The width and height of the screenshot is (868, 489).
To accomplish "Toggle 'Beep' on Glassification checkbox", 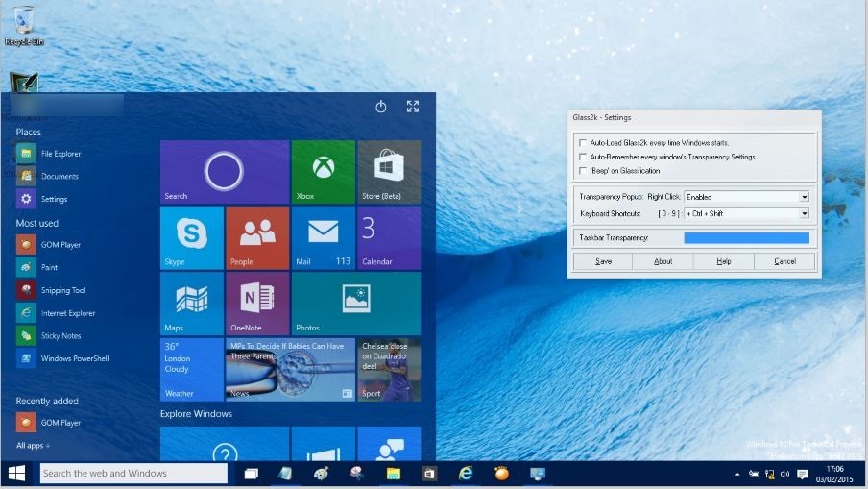I will pyautogui.click(x=583, y=171).
